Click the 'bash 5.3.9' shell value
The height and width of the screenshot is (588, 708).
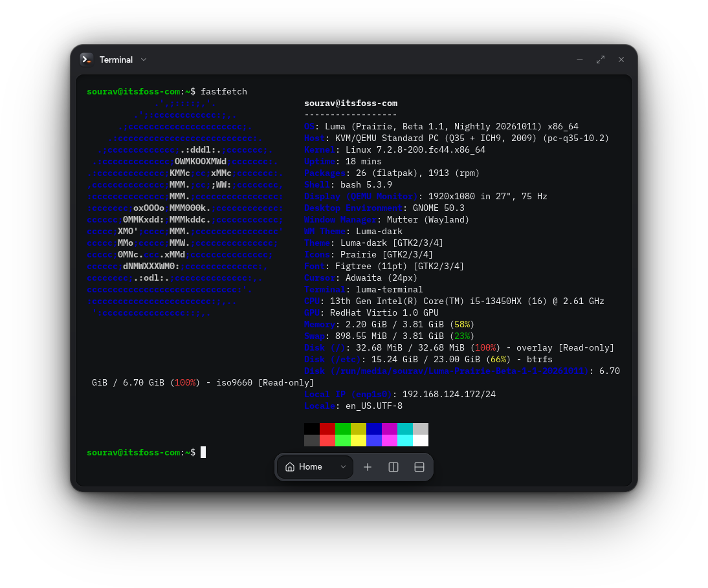[366, 185]
